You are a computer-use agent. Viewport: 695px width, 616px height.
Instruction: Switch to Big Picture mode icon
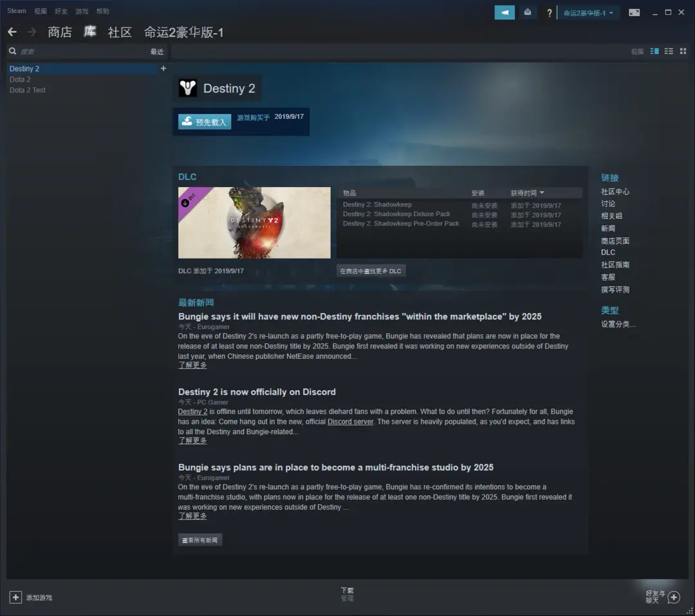click(x=635, y=12)
